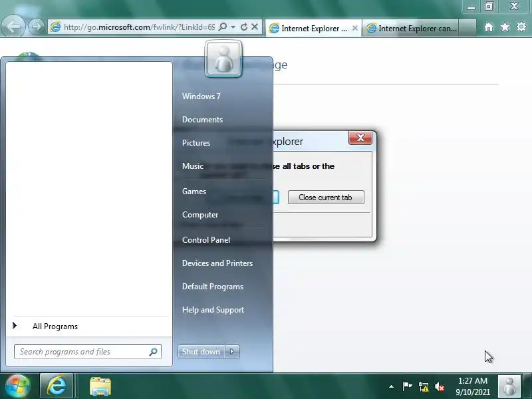Viewport: 532px width, 399px height.
Task: Open Action Center flag icon
Action: click(407, 386)
